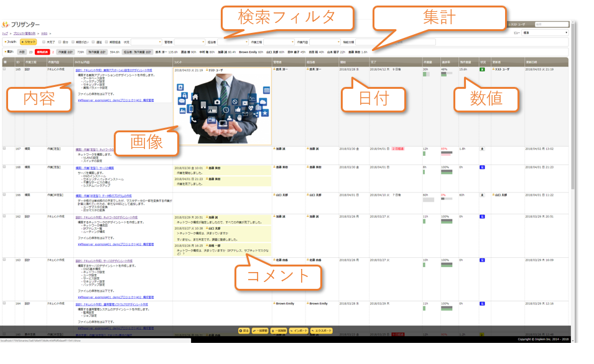This screenshot has height=364, width=594.
Task: Click the プリザンター logo icon
Action: [6, 24]
